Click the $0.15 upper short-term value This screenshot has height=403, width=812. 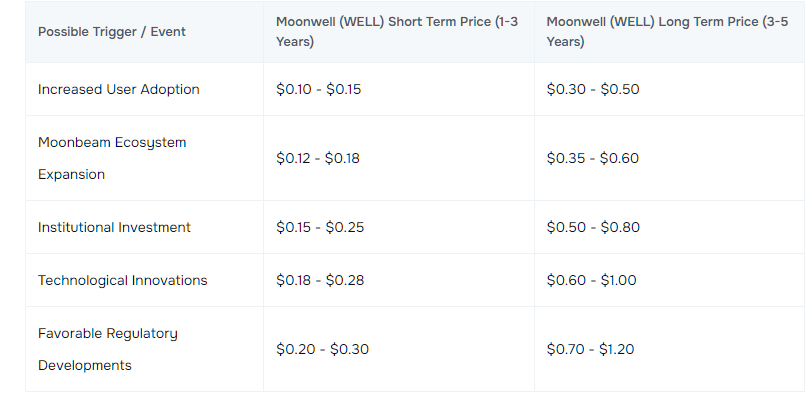pyautogui.click(x=344, y=89)
